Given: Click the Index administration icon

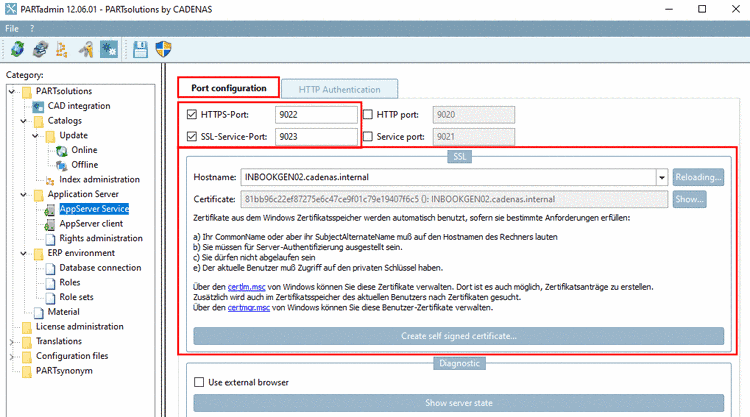Looking at the screenshot, I should [x=50, y=180].
